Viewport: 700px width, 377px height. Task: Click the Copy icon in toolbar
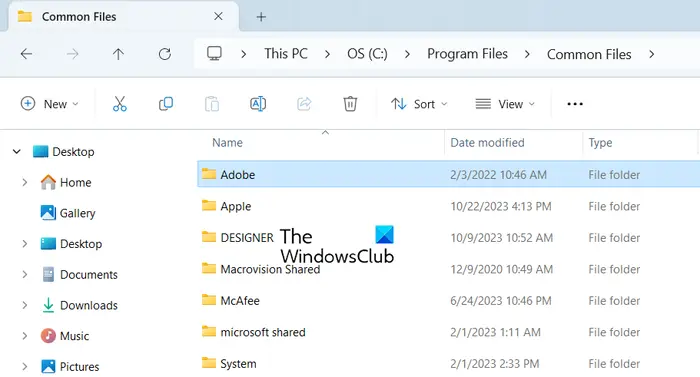[x=166, y=104]
